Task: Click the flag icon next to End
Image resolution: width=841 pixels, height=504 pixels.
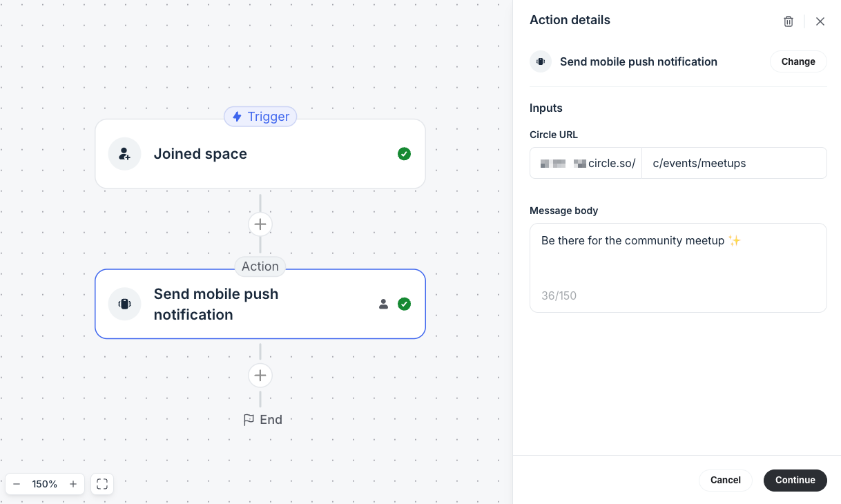Action: click(249, 419)
